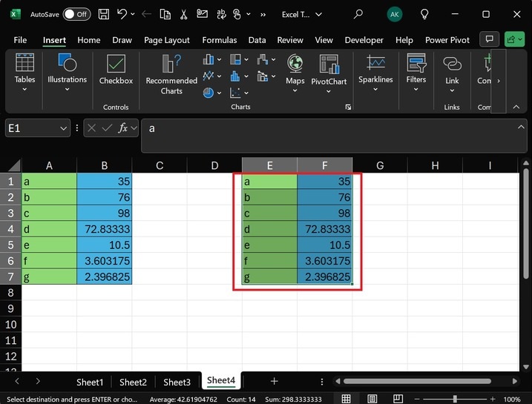Click the Undo arrow icon
Image resolution: width=532 pixels, height=404 pixels.
point(122,14)
